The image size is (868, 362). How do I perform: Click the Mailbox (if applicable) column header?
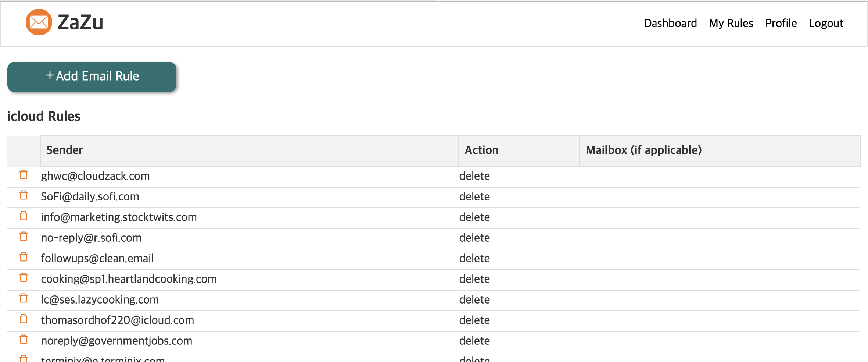(720, 151)
